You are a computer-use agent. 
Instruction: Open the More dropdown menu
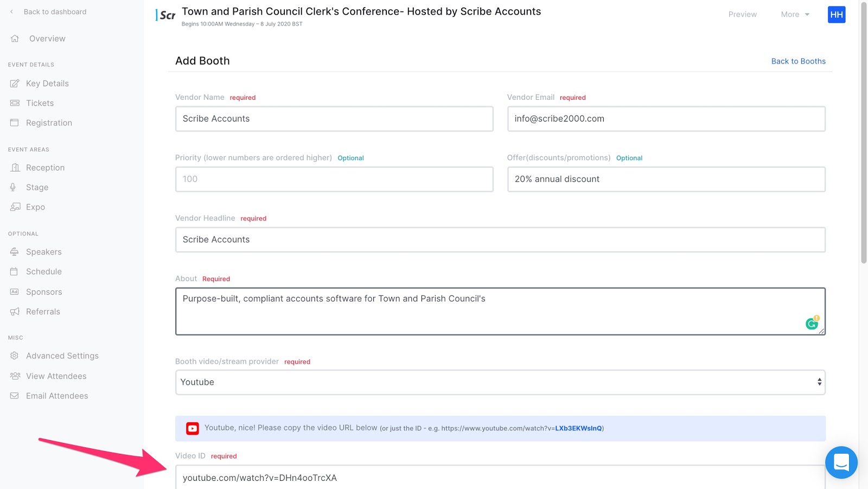795,15
